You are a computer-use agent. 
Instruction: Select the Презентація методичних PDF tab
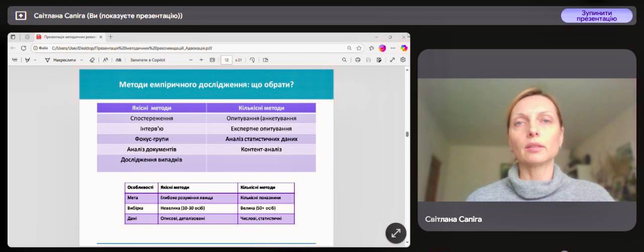click(x=68, y=37)
